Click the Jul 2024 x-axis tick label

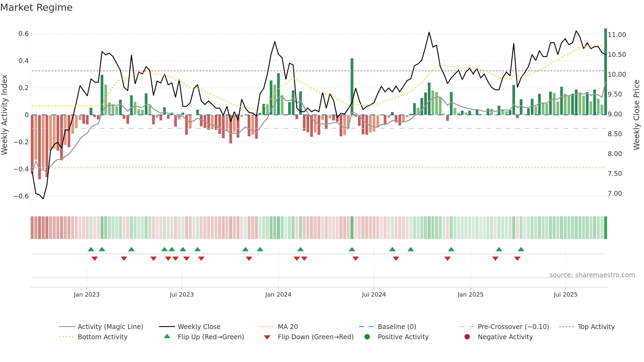374,294
